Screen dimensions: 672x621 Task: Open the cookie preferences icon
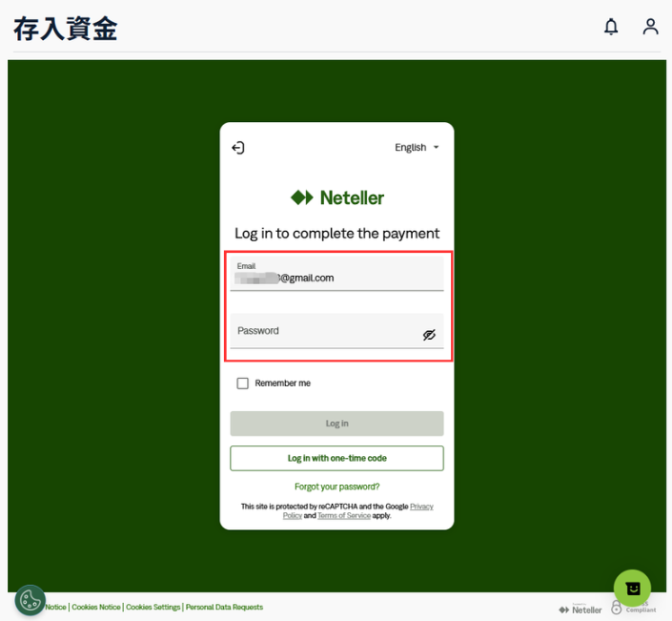(30, 600)
